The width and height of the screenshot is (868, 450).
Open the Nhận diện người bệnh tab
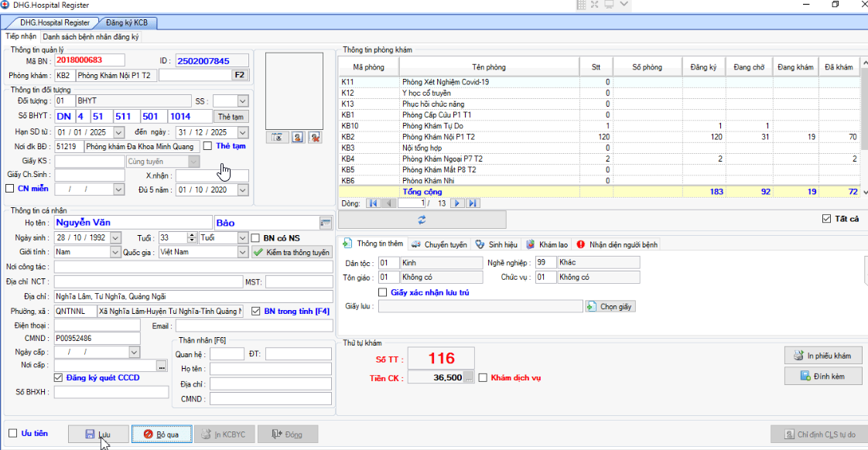[x=617, y=244]
